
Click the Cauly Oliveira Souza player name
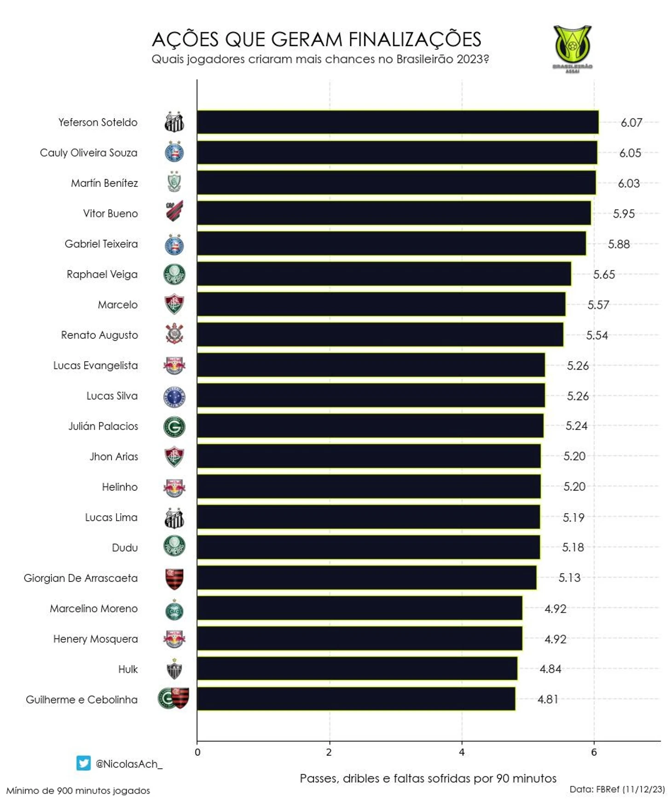click(88, 153)
